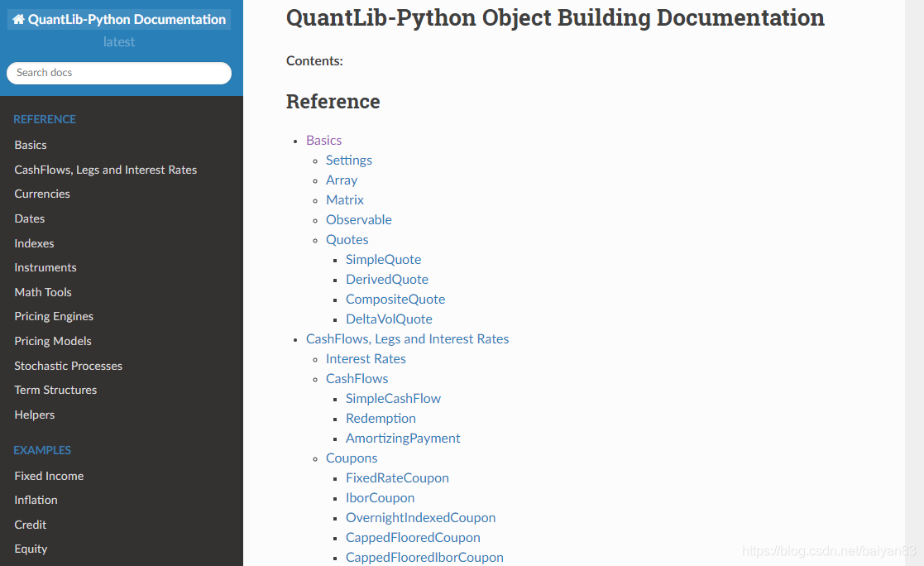Click the CappedFlooredIborCoupon link
The image size is (924, 566).
pos(425,557)
